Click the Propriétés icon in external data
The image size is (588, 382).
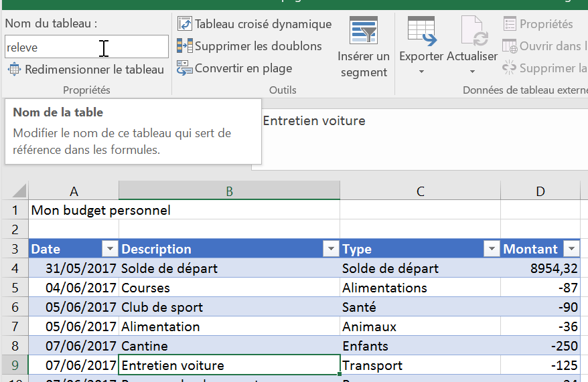510,23
